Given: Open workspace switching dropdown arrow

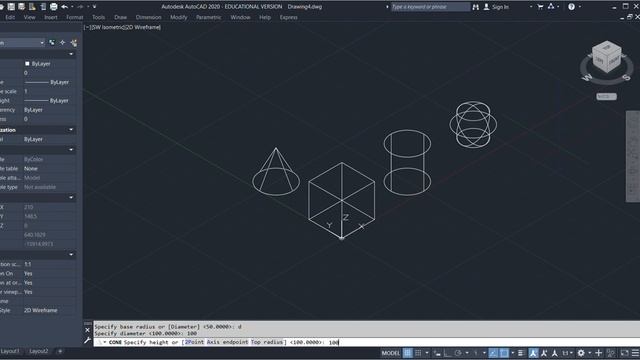Looking at the screenshot, I should click(589, 353).
